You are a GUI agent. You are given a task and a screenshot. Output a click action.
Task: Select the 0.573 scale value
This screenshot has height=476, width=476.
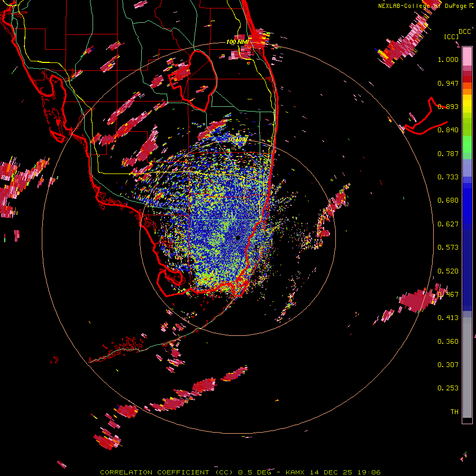(448, 248)
